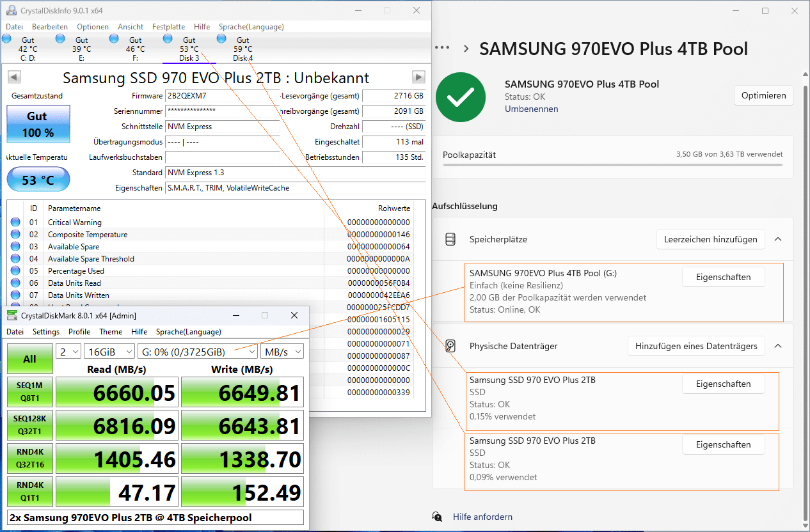Viewport: 810px width, 532px height.
Task: Open Ansicht menu in CrystalDiskInfo
Action: click(131, 27)
